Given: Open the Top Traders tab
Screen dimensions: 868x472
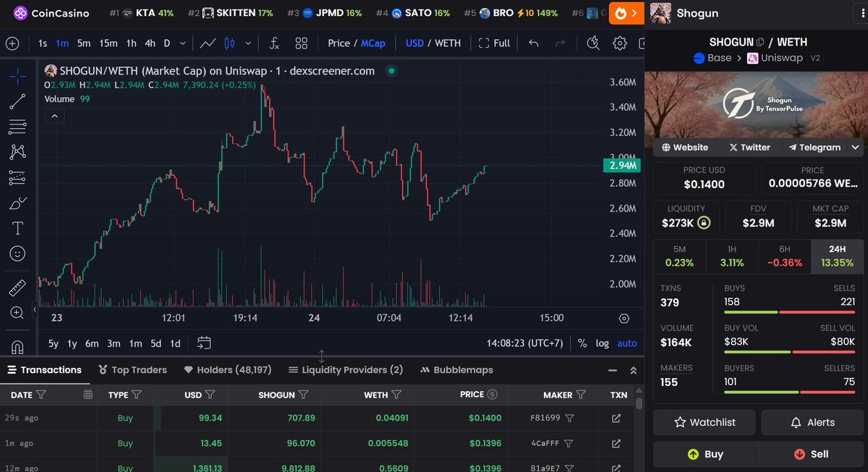Looking at the screenshot, I should 132,370.
